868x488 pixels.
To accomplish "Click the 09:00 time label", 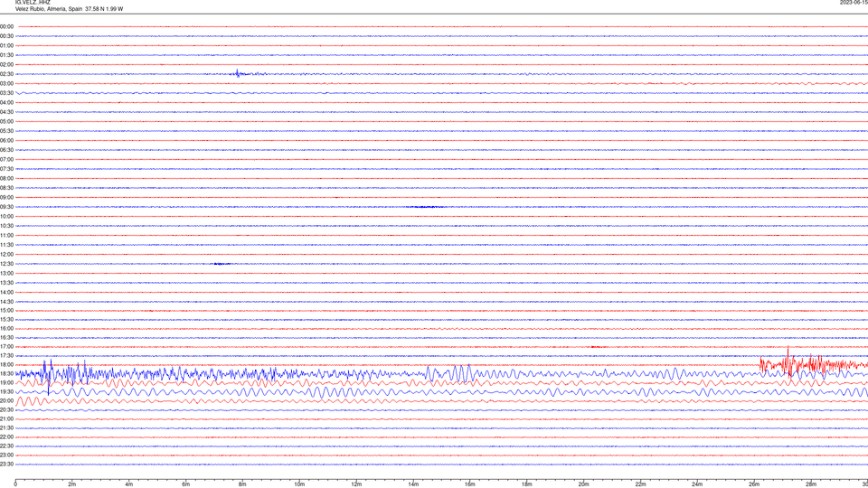I will tap(6, 198).
